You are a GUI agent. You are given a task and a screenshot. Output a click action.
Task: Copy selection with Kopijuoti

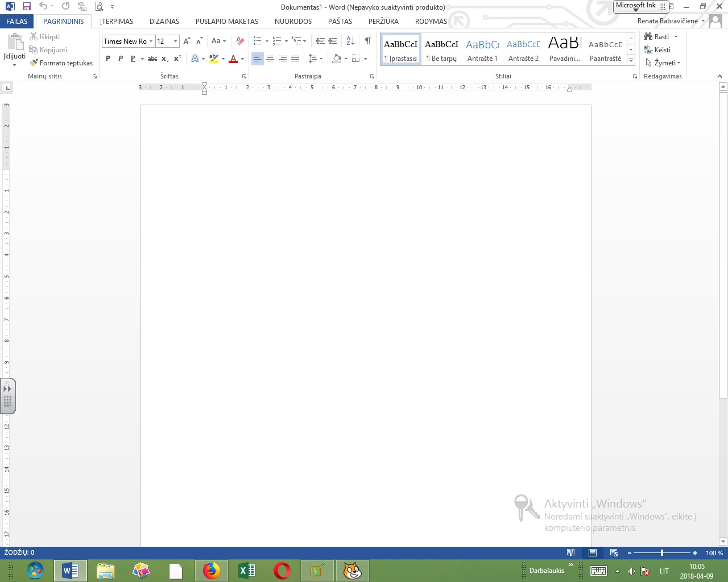tap(48, 50)
